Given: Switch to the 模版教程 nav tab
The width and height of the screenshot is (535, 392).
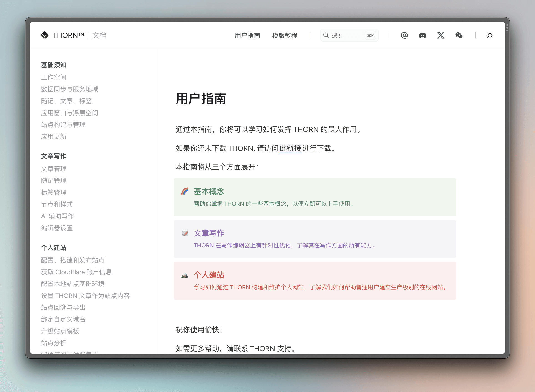Looking at the screenshot, I should pyautogui.click(x=285, y=36).
